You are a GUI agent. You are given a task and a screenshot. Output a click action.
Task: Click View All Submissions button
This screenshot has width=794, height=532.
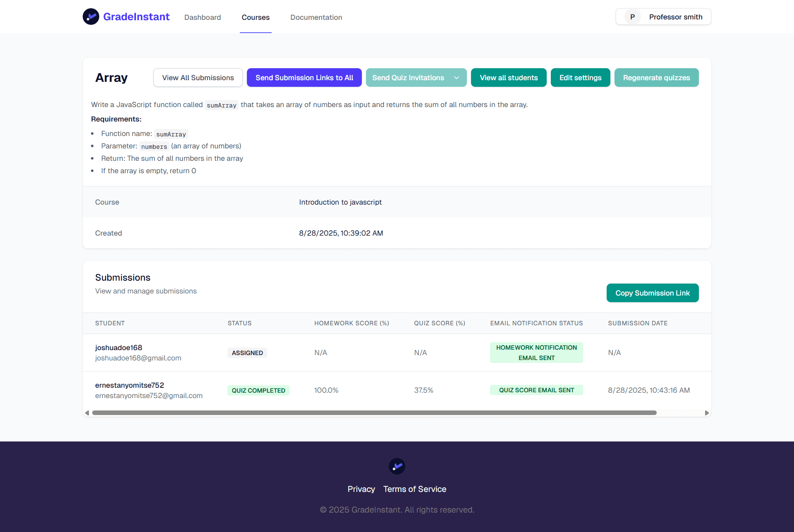click(198, 78)
